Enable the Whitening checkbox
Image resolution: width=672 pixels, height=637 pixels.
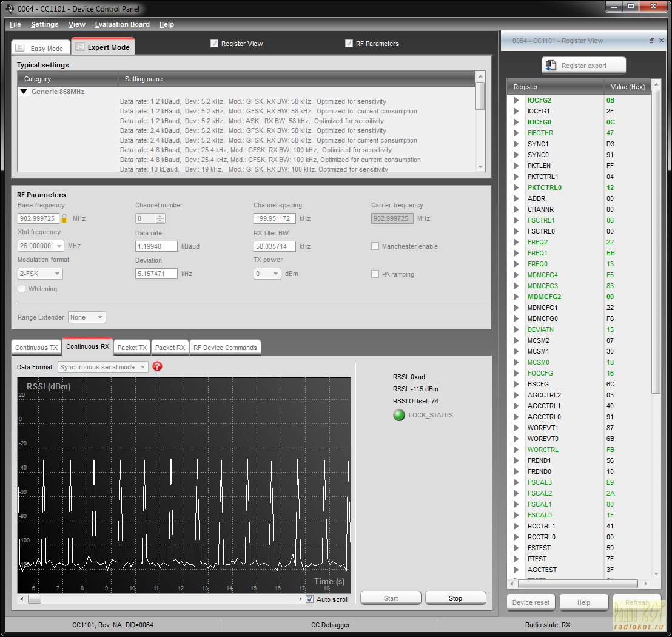tap(21, 289)
